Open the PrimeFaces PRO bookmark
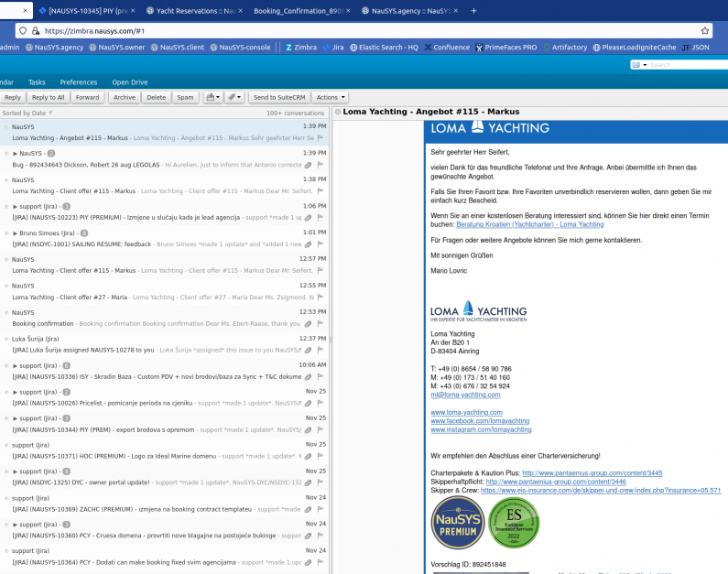728x574 pixels. tap(506, 48)
